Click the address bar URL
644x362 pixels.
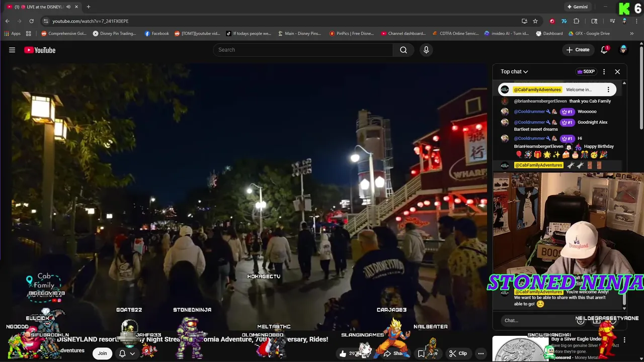coord(91,21)
